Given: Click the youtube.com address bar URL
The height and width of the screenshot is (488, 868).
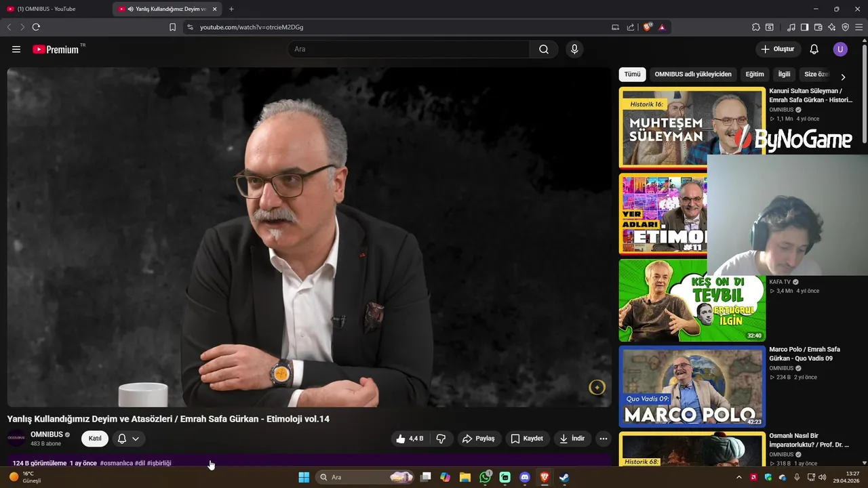Looking at the screenshot, I should pos(252,27).
